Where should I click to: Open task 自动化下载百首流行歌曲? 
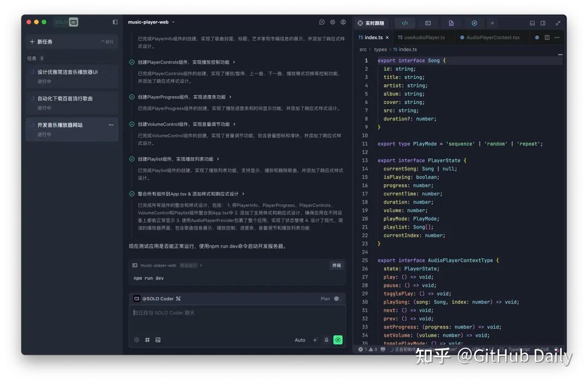(x=72, y=103)
